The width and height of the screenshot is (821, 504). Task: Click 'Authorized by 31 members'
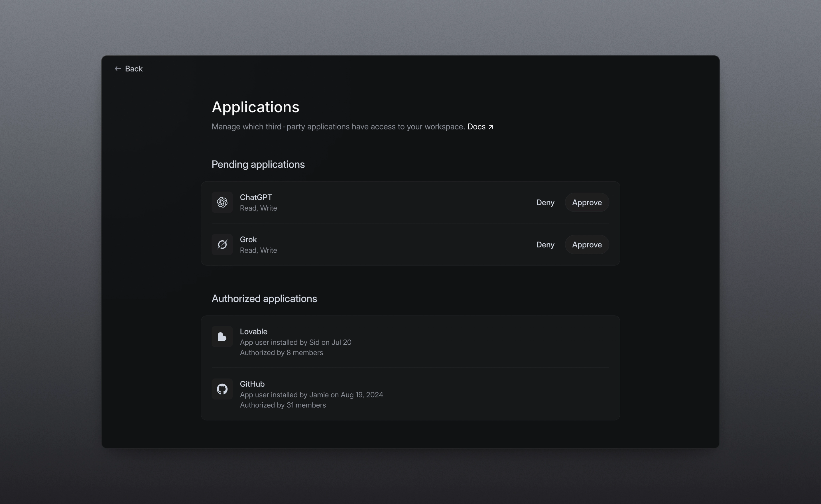point(283,405)
